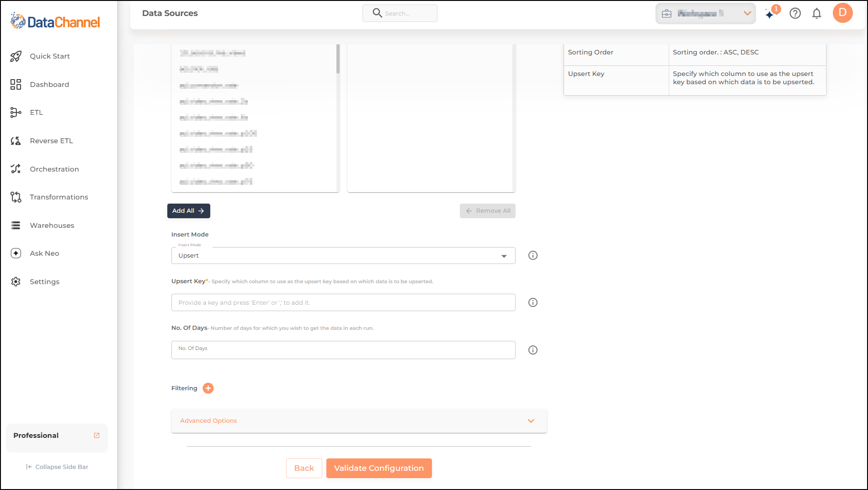Click the Orchestration icon
Image resolution: width=868 pixels, height=490 pixels.
click(16, 169)
